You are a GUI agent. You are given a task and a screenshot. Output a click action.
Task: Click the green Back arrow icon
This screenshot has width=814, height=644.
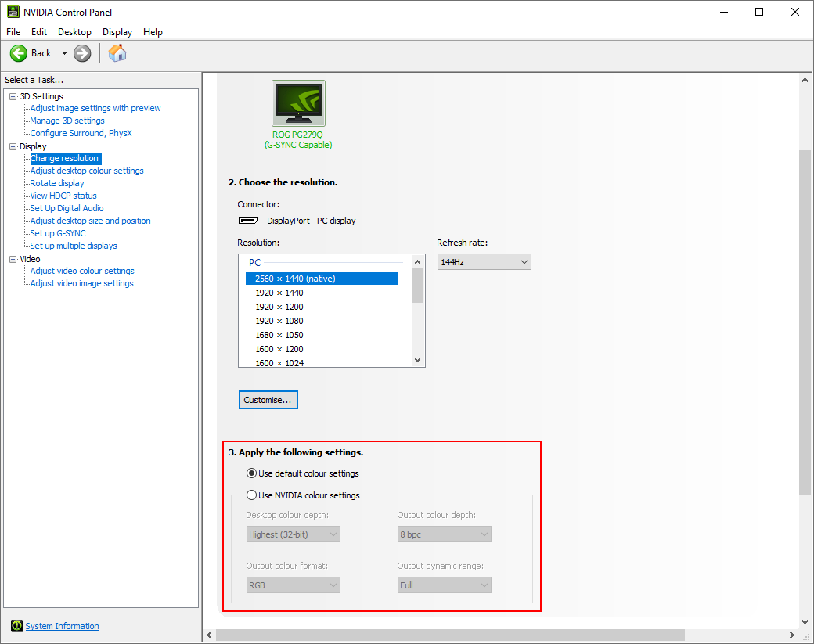point(19,53)
